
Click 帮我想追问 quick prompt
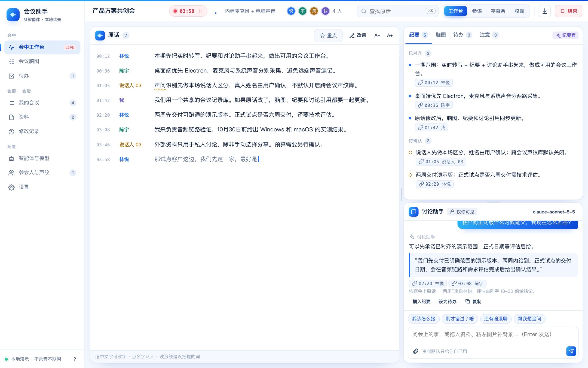(x=529, y=319)
